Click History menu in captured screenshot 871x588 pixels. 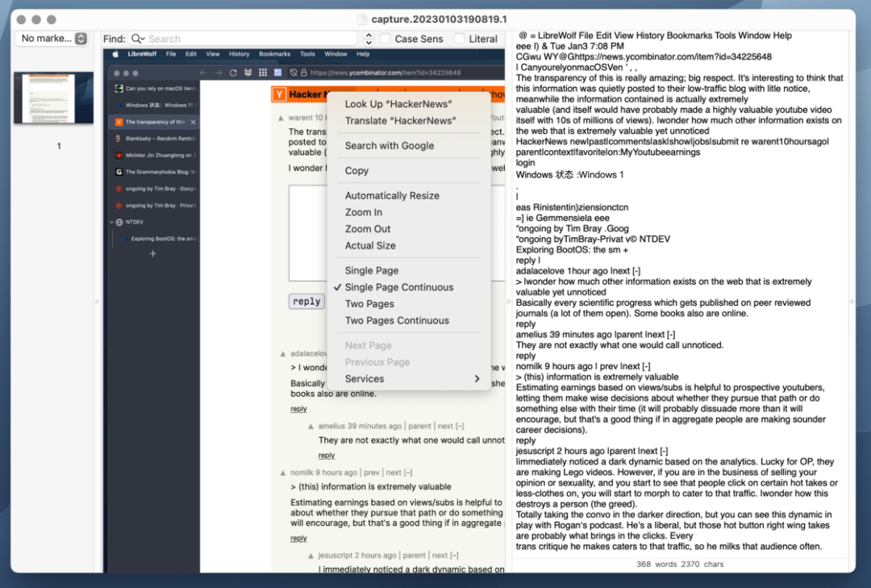[239, 55]
